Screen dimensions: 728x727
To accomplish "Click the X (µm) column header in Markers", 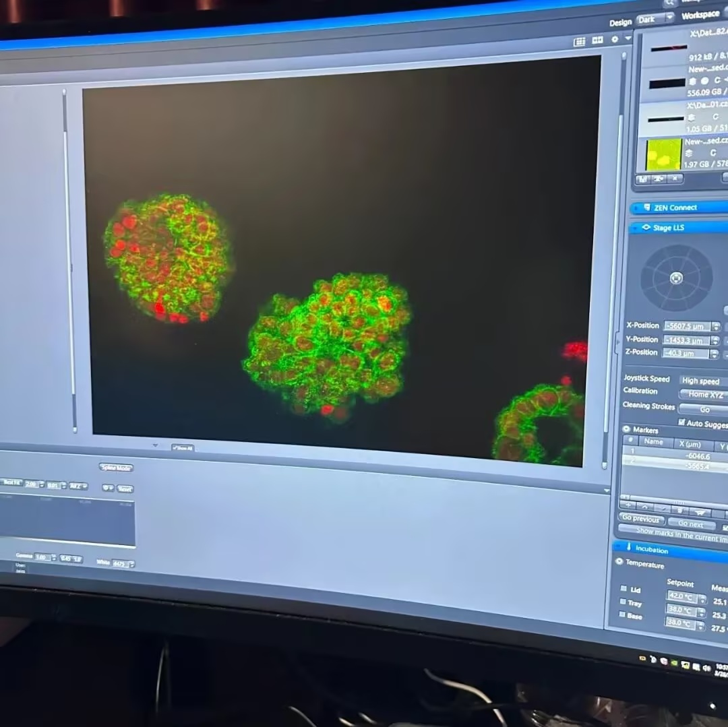I will 690,444.
